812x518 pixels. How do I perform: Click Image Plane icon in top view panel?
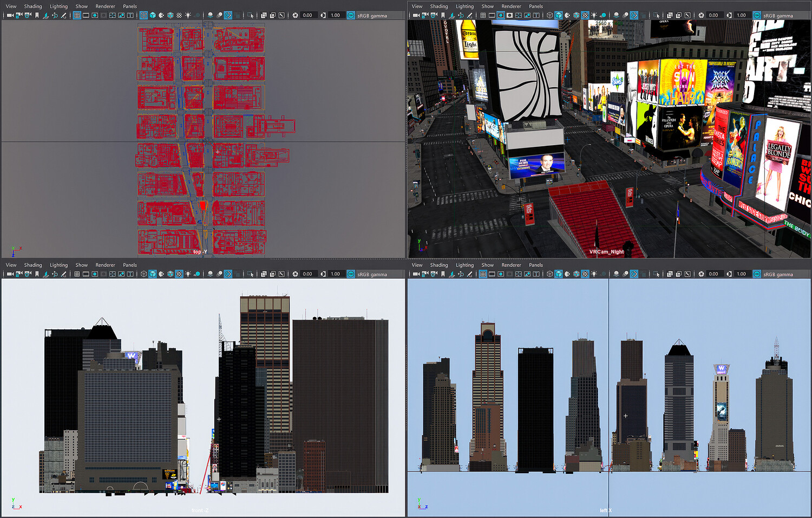[x=45, y=15]
